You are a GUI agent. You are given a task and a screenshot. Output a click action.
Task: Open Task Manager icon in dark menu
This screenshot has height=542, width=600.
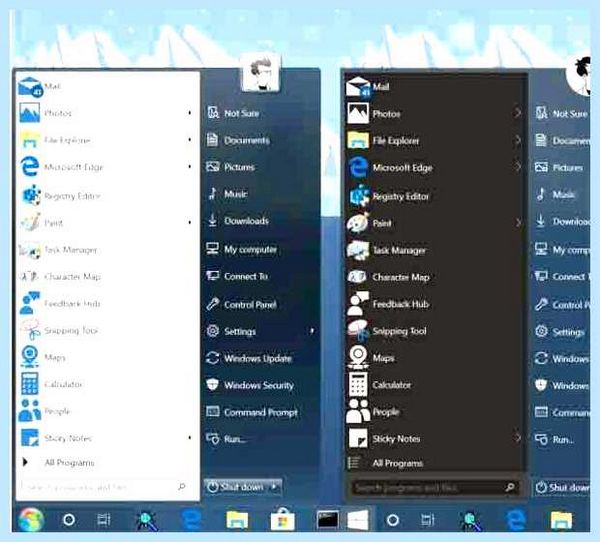(358, 250)
